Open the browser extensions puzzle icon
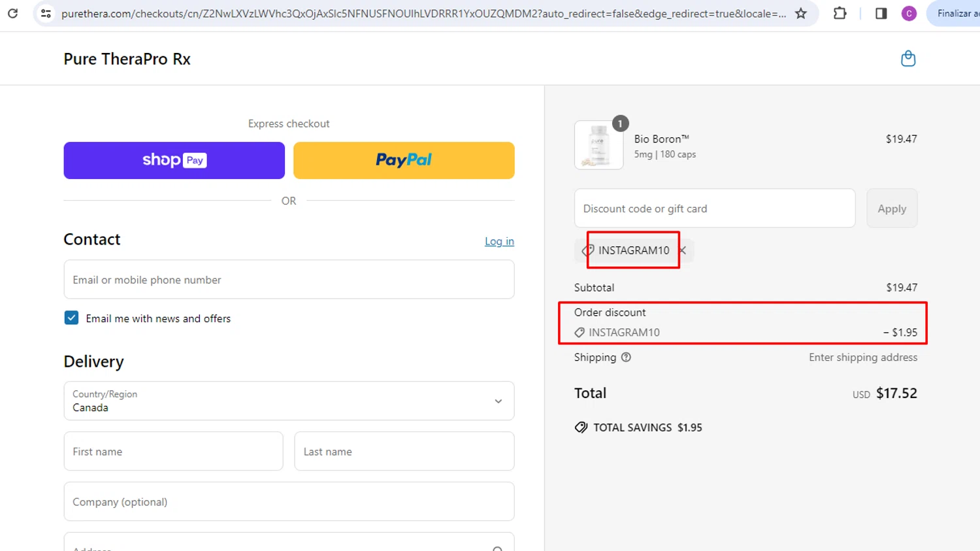980x551 pixels. point(840,13)
